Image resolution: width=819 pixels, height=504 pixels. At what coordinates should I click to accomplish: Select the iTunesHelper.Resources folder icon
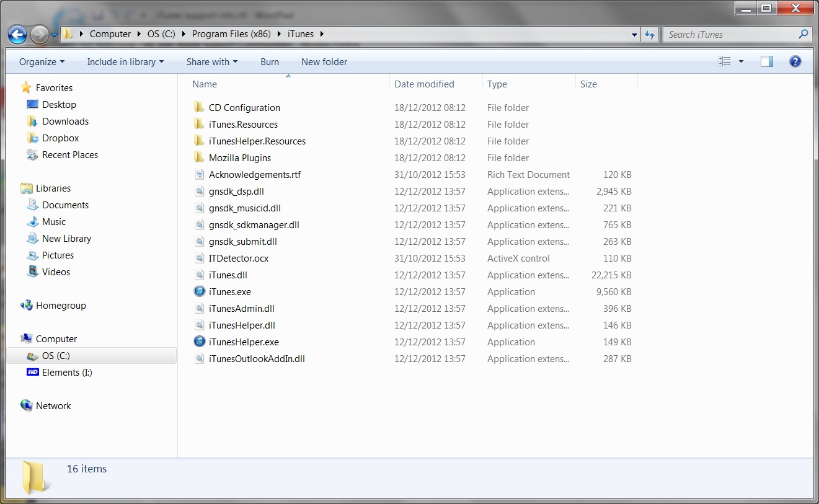pos(199,141)
